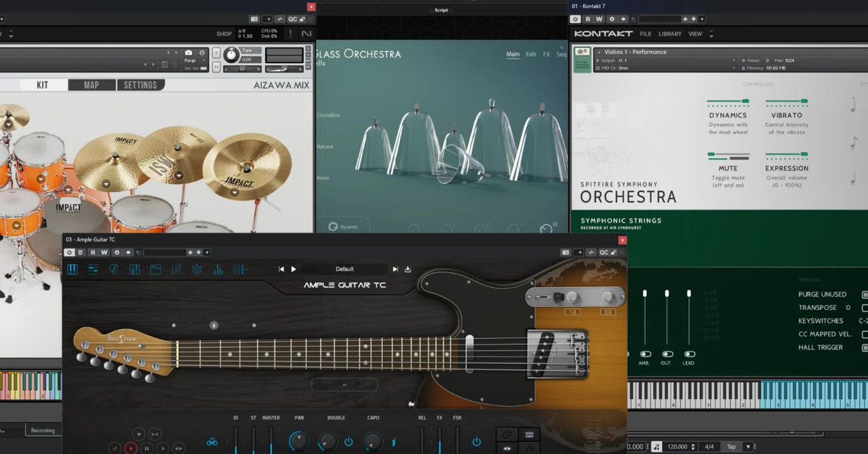Pause playback in Ample Guitar transport
The height and width of the screenshot is (454, 868).
click(146, 448)
